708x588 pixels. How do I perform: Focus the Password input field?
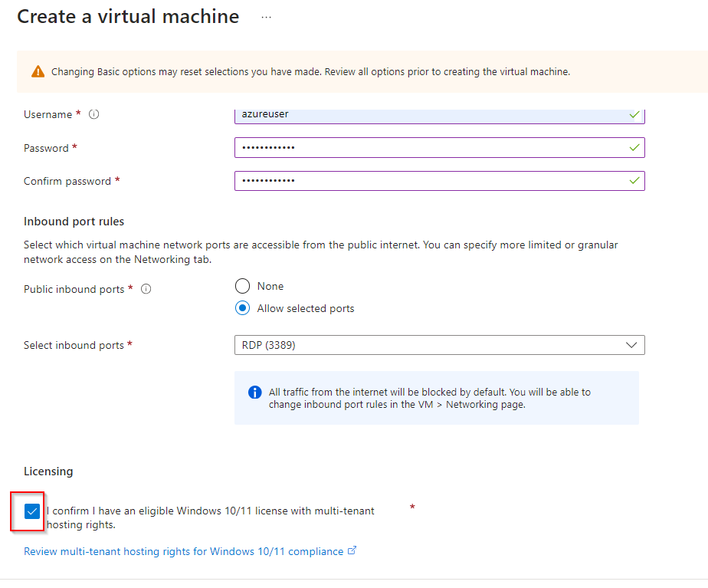click(x=429, y=147)
